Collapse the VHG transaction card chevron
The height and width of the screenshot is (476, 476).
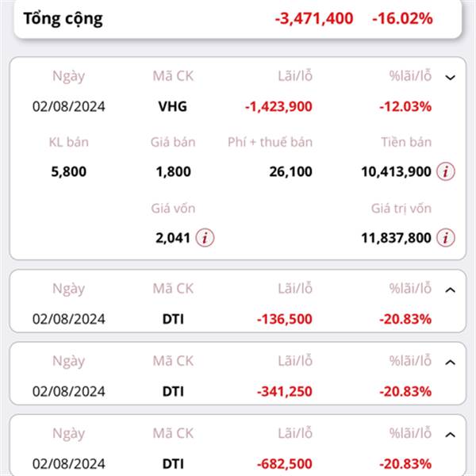(450, 78)
